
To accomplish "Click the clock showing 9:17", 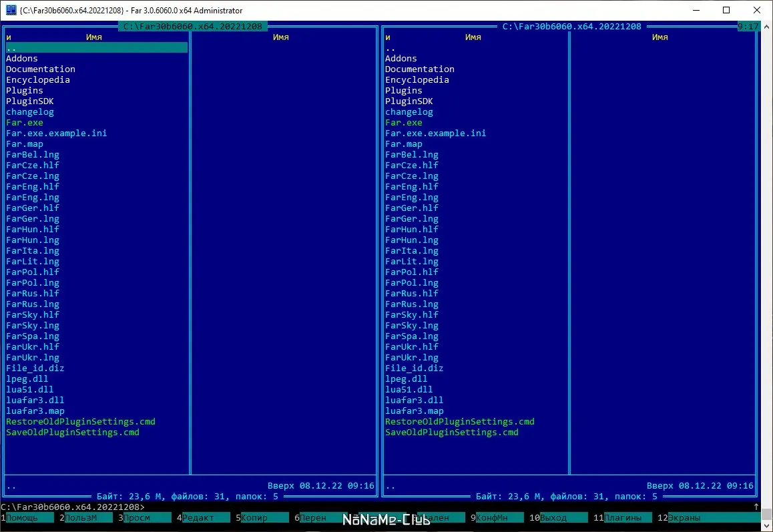I will [748, 27].
